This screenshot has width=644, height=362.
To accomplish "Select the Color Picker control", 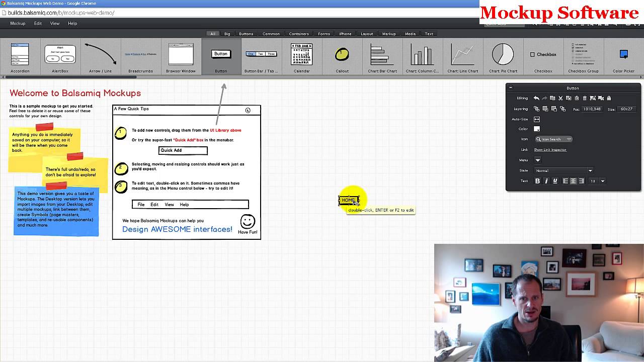I will [x=623, y=58].
